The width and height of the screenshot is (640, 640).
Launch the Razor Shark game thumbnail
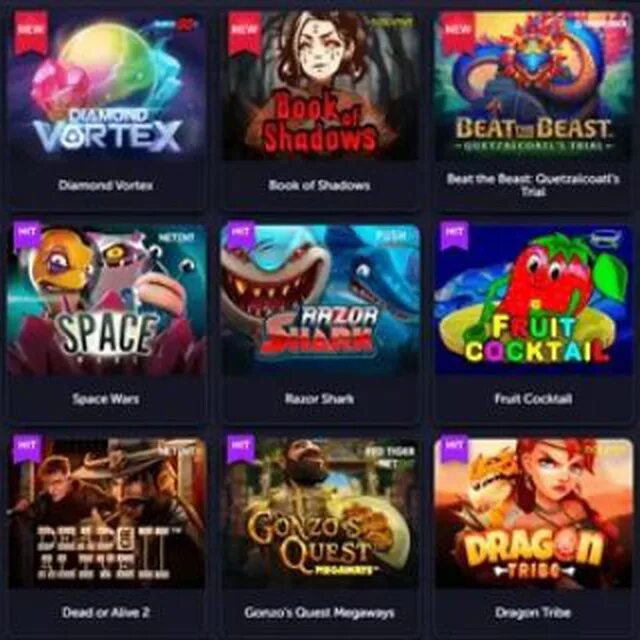tap(320, 299)
